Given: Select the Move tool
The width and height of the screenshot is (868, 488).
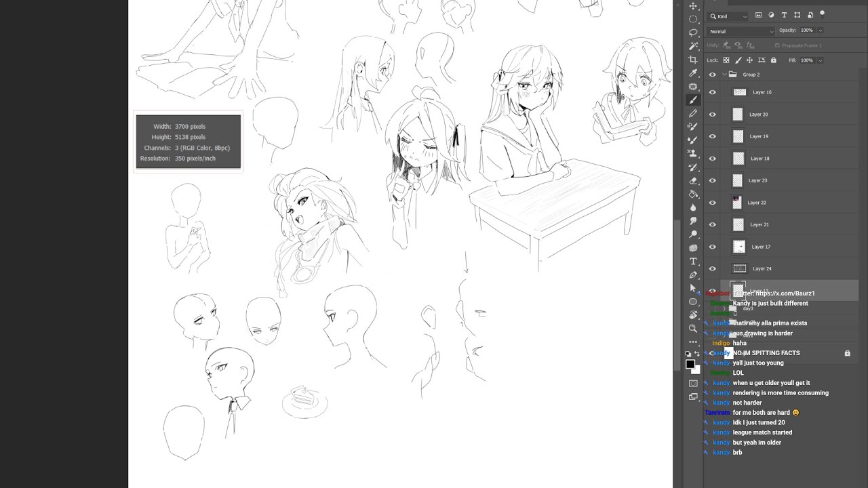Looking at the screenshot, I should [x=693, y=6].
